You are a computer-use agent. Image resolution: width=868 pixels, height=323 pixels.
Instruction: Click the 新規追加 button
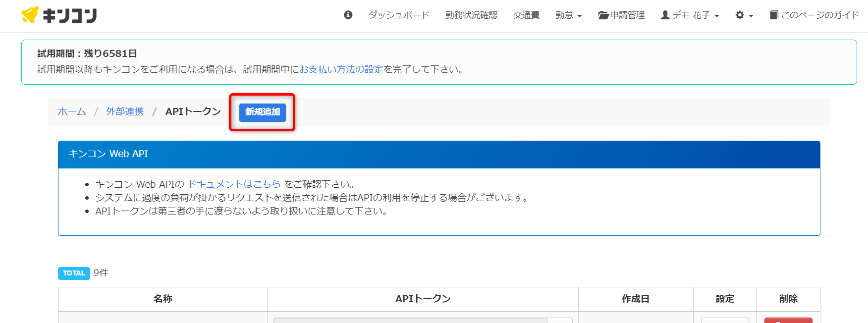(x=263, y=112)
